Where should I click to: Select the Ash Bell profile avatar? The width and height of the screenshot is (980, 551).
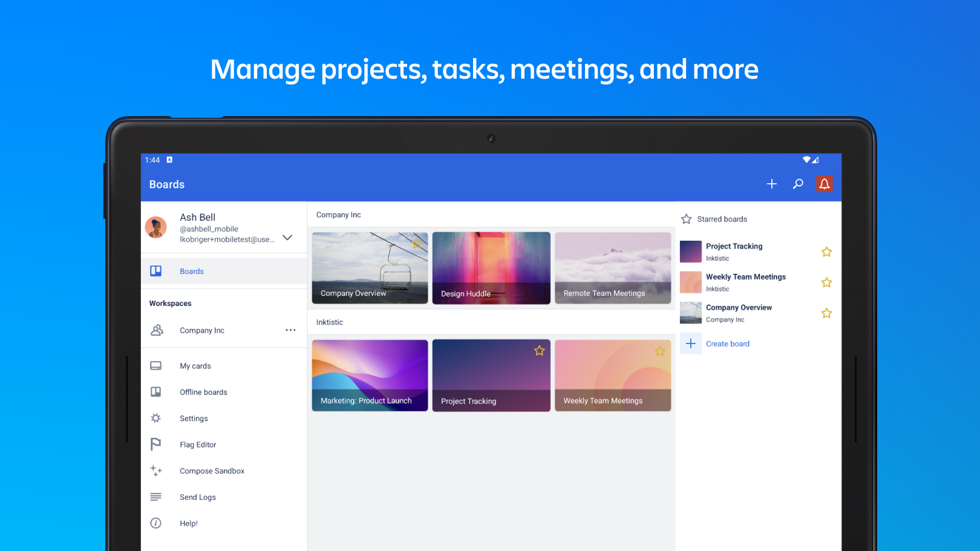(156, 227)
